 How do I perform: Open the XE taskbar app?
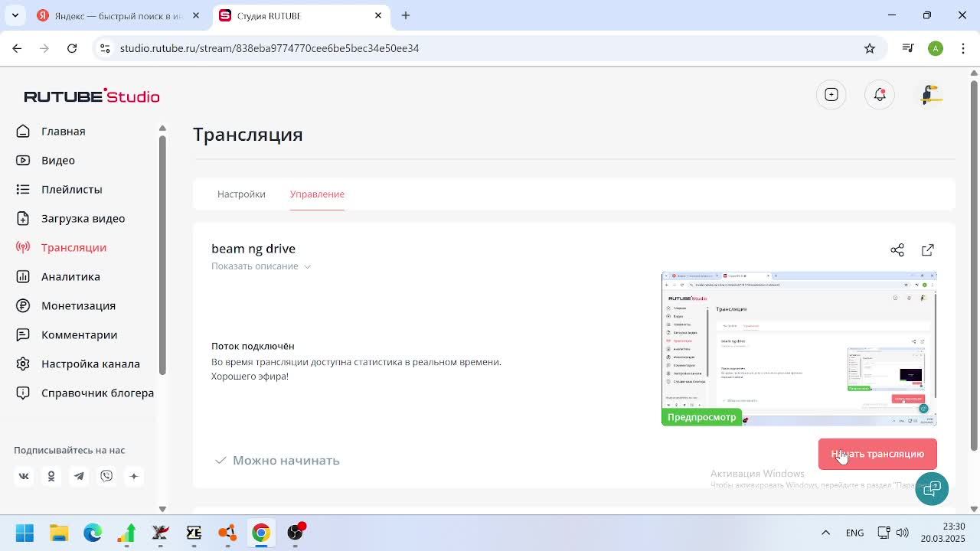(x=194, y=533)
